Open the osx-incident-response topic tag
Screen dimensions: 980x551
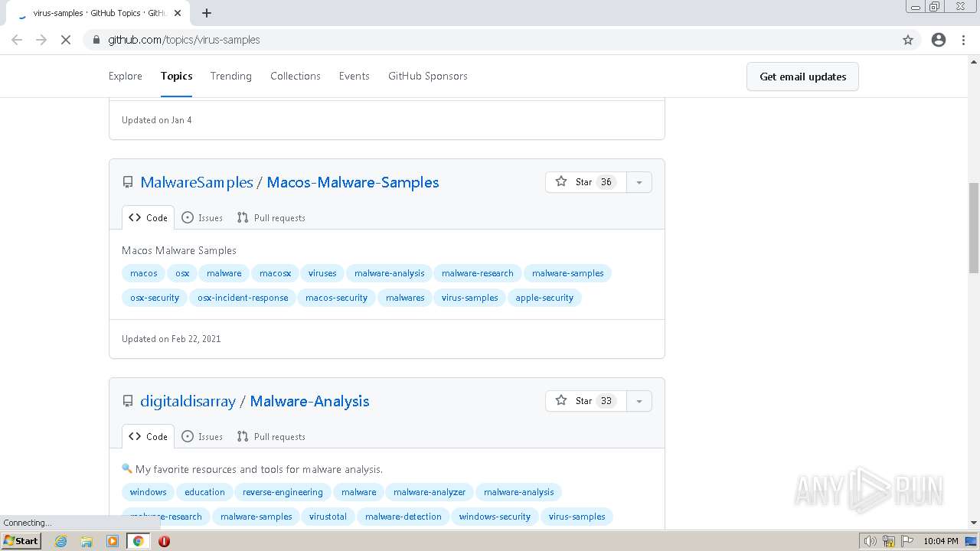point(243,298)
